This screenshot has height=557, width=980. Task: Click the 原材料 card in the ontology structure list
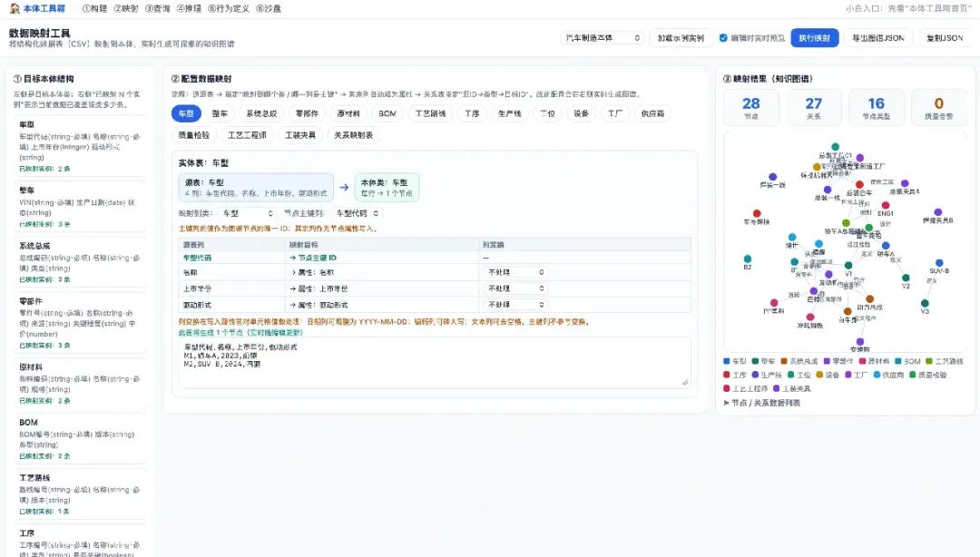point(79,383)
